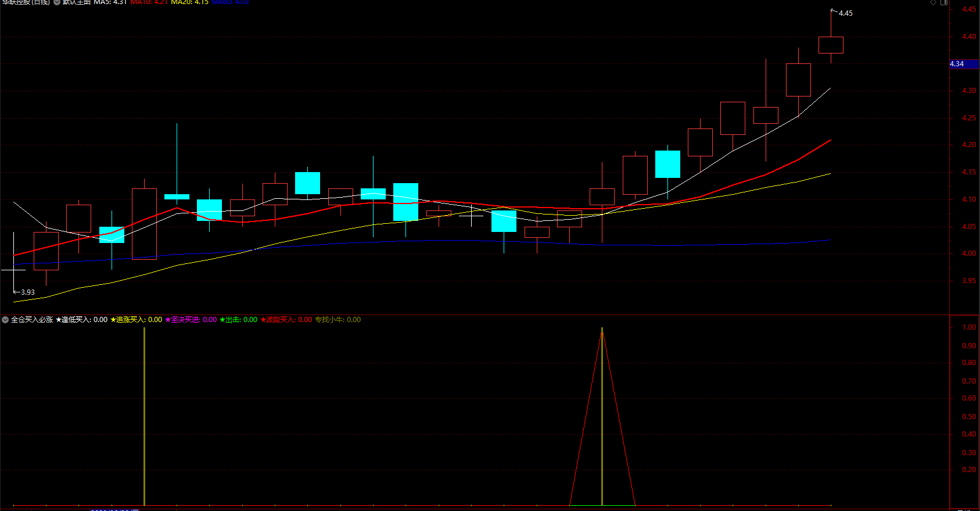Click the MA20: 4.15 label
Screen dimensions: 980x511
coord(189,2)
